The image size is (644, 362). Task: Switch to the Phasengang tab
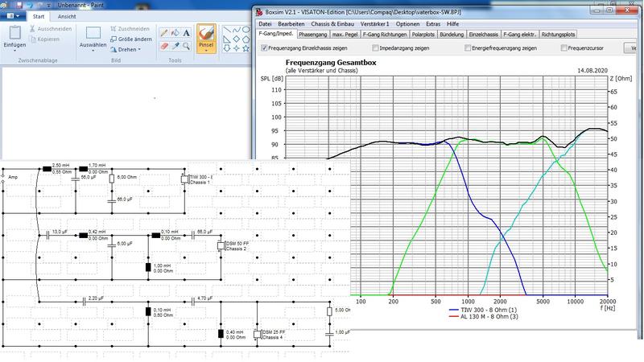pos(312,35)
